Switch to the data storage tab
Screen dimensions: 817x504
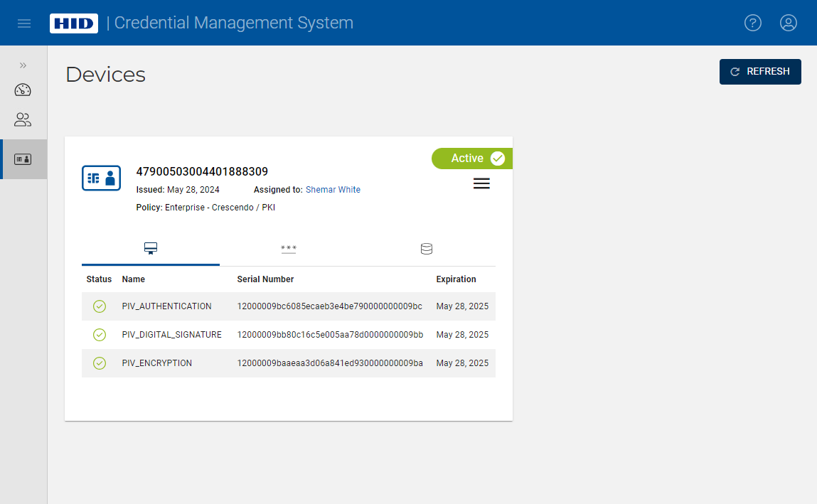pos(426,249)
